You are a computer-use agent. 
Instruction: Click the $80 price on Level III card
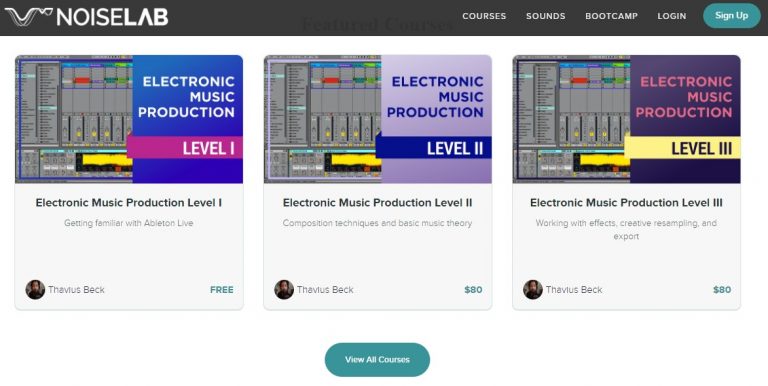pos(722,290)
